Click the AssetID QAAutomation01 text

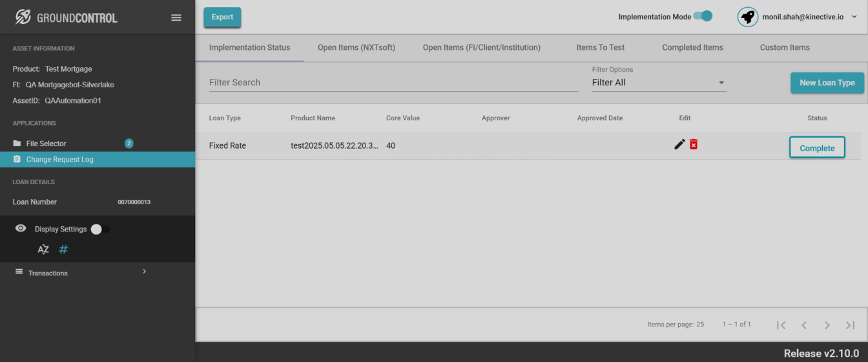click(x=57, y=101)
